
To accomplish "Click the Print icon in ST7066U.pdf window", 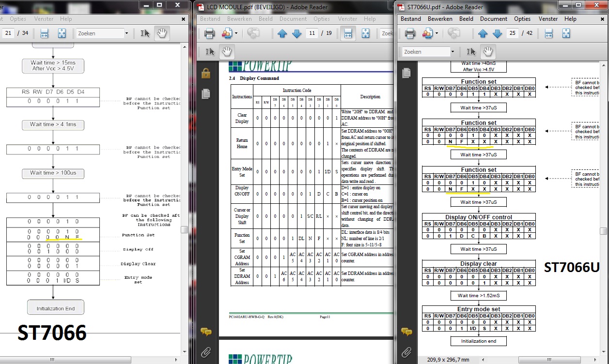I will 410,33.
